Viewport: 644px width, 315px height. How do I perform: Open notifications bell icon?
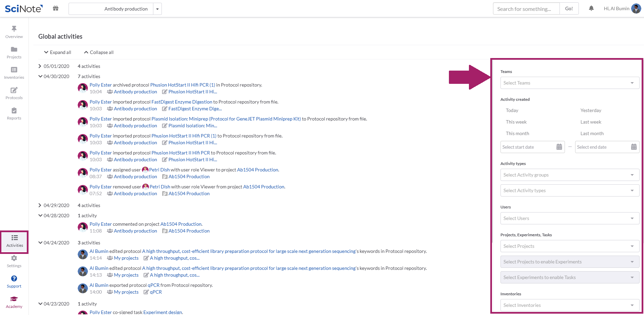(x=591, y=8)
